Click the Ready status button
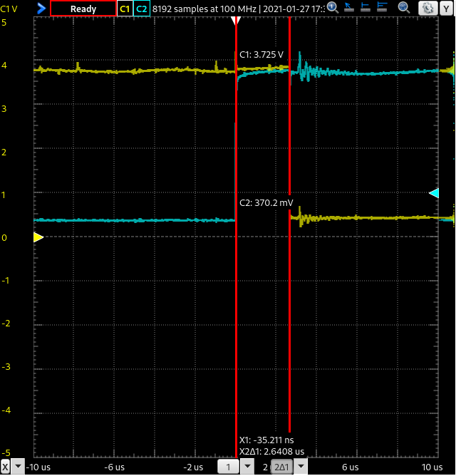The image size is (456, 476). tap(83, 9)
